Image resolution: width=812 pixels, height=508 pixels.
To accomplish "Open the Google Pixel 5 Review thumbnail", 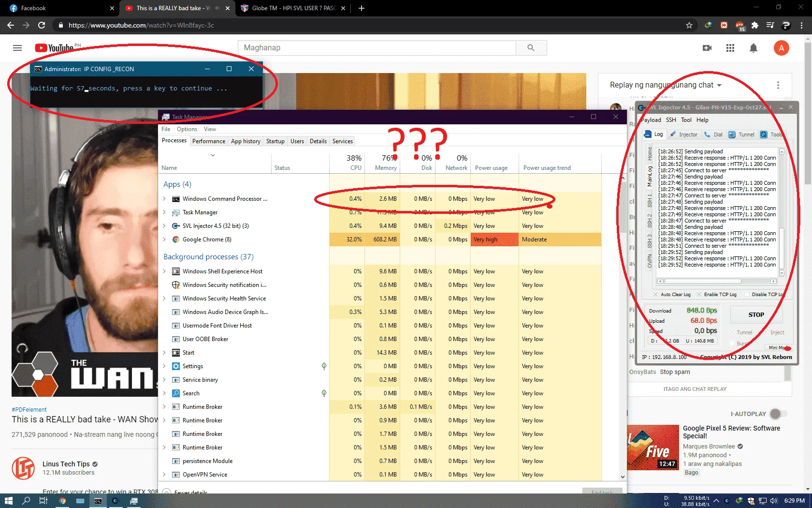I will (653, 448).
